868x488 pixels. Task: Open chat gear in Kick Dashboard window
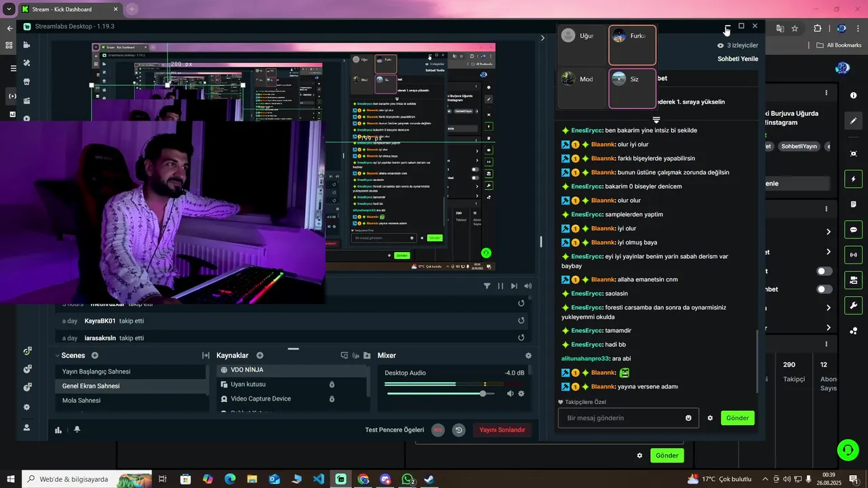[639, 455]
